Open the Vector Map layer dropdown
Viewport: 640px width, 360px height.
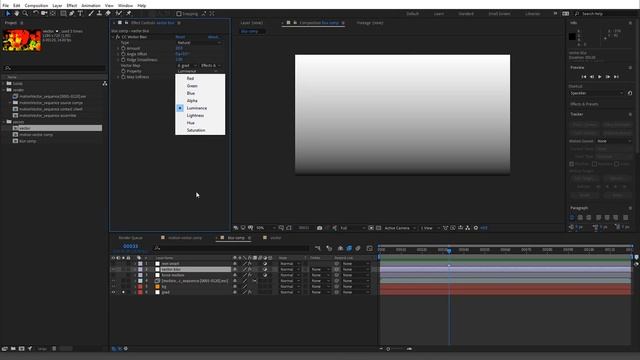pyautogui.click(x=187, y=65)
